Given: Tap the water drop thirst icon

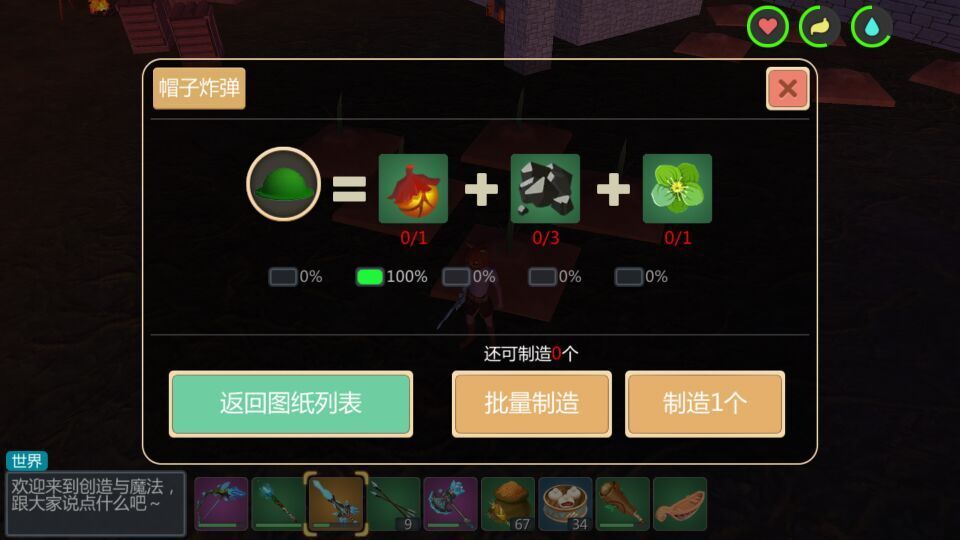Looking at the screenshot, I should pyautogui.click(x=872, y=26).
